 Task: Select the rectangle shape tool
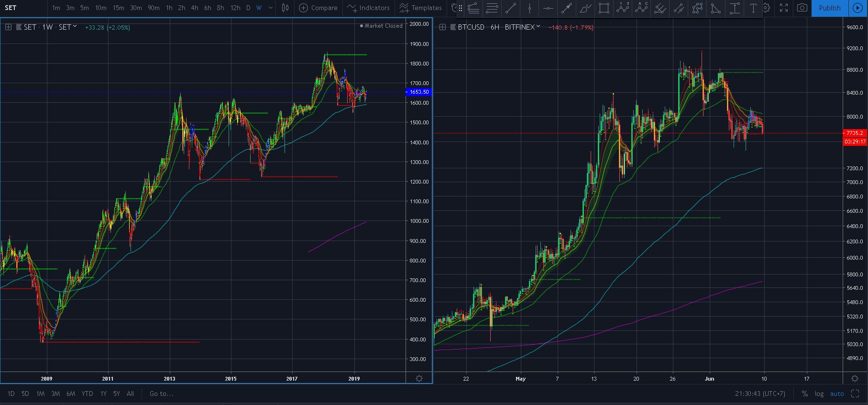point(604,8)
